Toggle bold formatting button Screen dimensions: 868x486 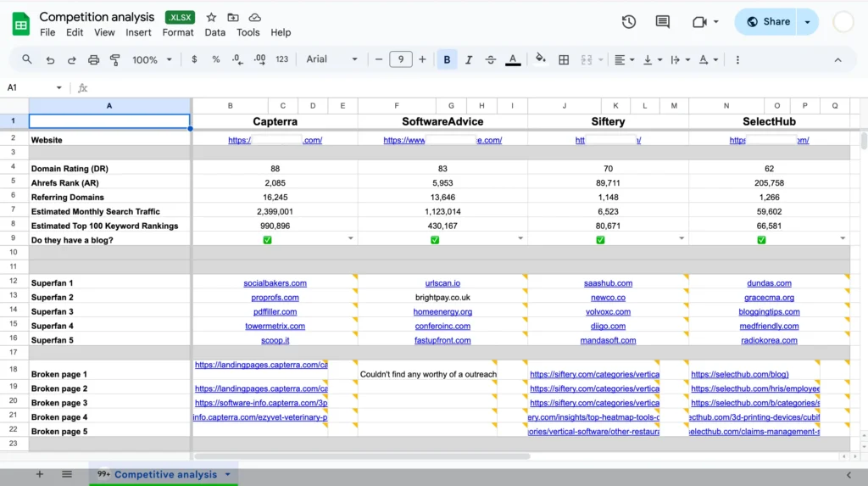(447, 59)
